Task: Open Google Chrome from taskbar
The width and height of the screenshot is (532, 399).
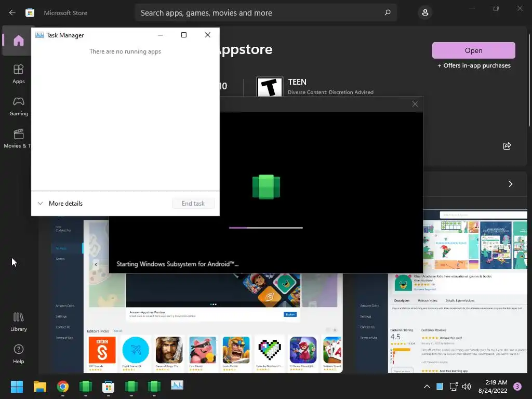Action: pyautogui.click(x=63, y=387)
